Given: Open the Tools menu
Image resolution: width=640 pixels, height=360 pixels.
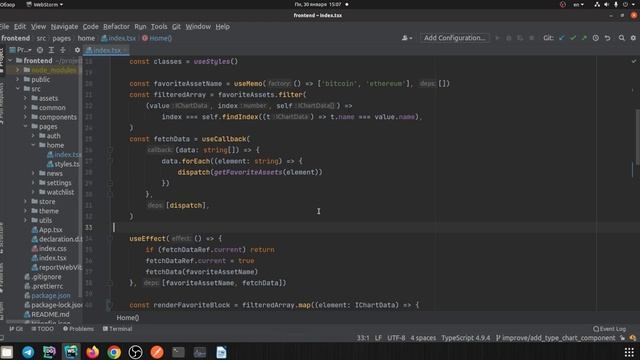Looking at the screenshot, I should tap(159, 27).
